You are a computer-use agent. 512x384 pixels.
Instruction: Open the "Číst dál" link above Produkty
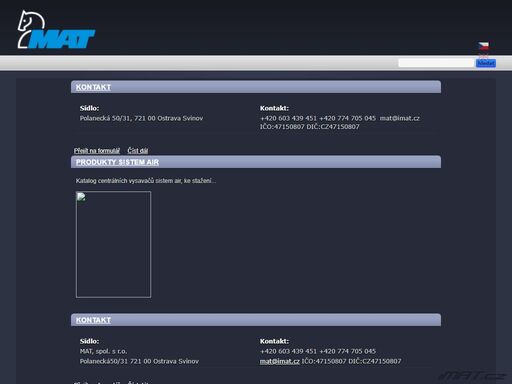[x=138, y=151]
